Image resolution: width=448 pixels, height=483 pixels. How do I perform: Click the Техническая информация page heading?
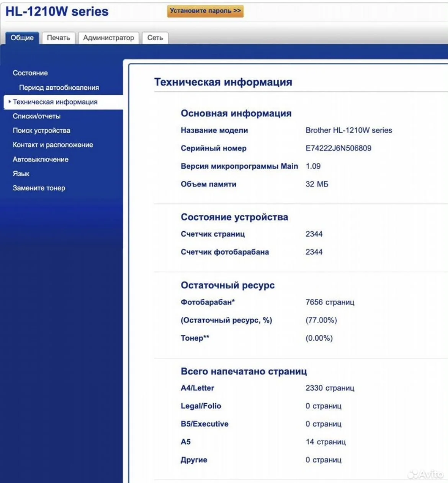223,82
